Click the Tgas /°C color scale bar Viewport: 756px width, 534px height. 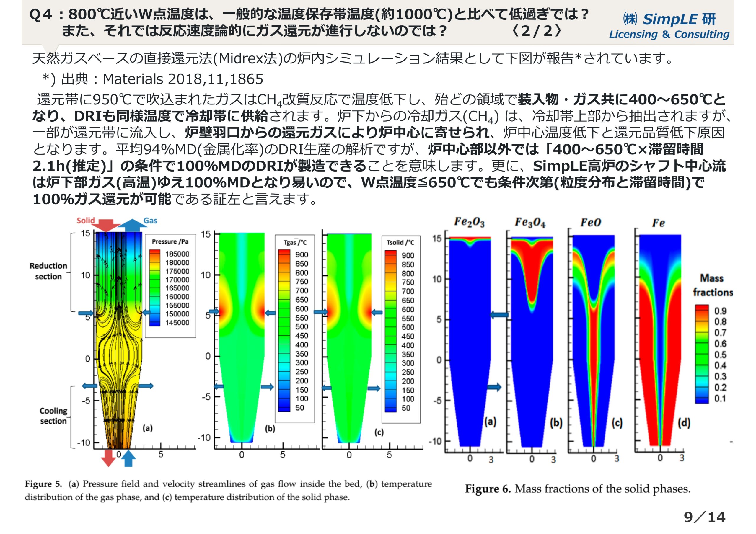tap(284, 330)
